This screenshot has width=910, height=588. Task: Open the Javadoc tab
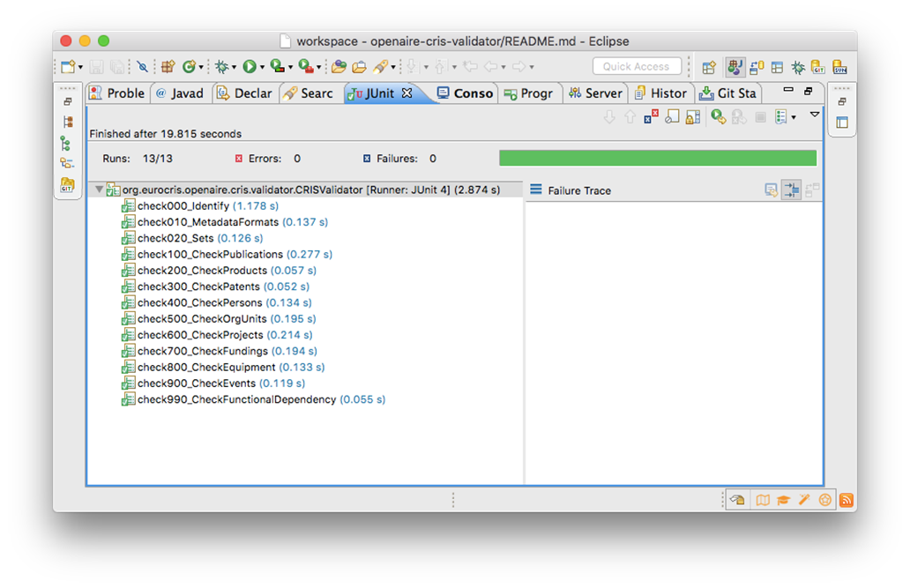181,93
